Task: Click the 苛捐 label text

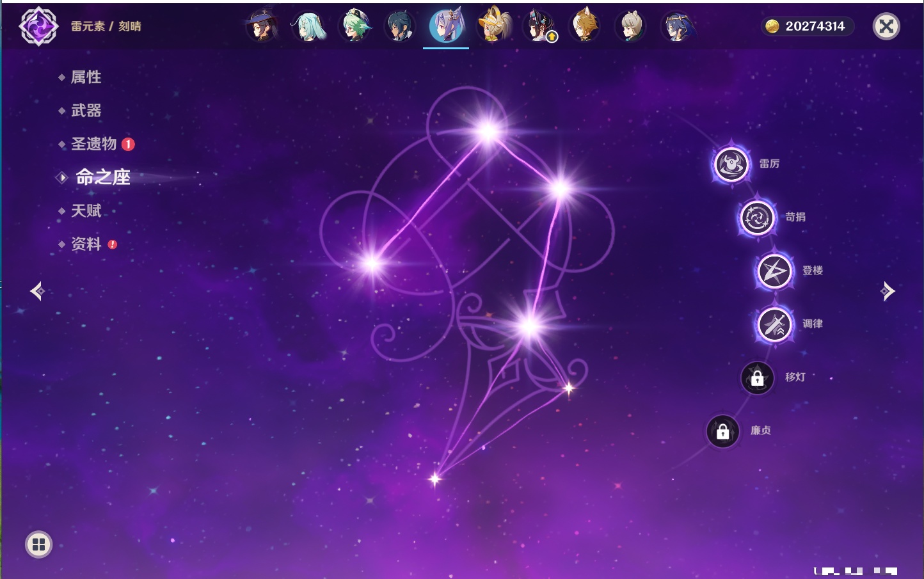Action: coord(795,218)
